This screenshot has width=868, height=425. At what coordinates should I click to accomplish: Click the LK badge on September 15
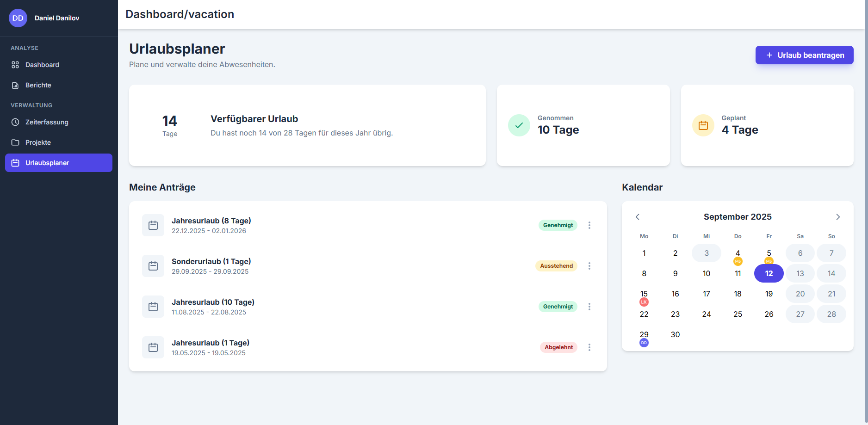tap(644, 302)
